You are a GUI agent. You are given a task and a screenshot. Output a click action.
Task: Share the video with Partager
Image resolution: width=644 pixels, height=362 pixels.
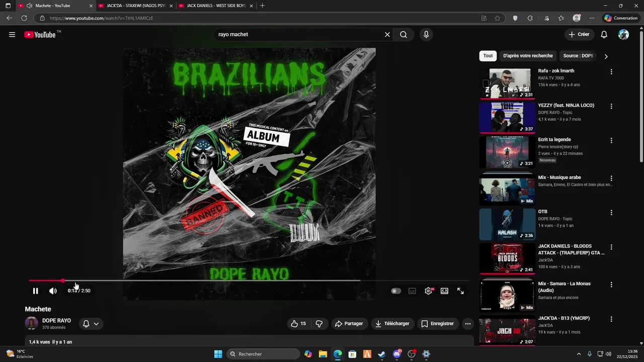[349, 324]
